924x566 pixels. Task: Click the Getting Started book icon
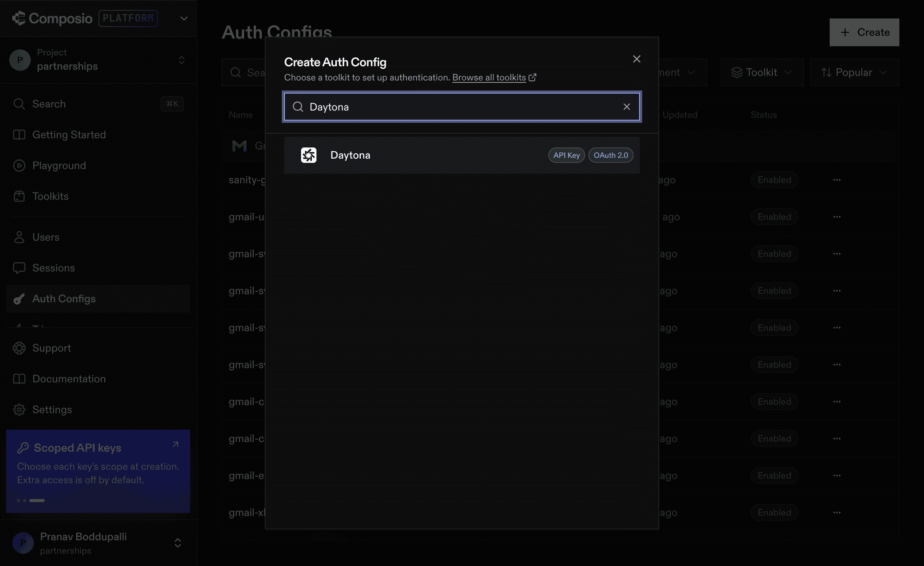pyautogui.click(x=19, y=135)
